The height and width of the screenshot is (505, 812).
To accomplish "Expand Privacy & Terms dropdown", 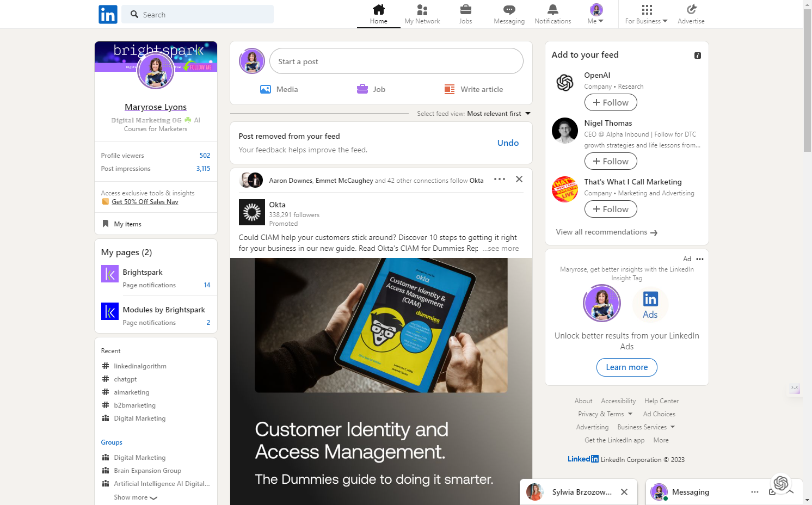I will coord(605,414).
